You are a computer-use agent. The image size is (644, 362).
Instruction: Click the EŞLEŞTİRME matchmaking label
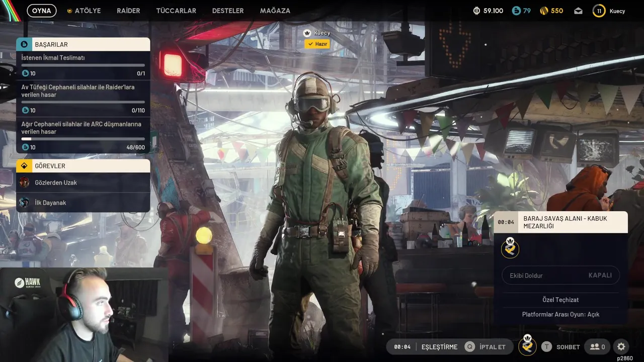[439, 347]
